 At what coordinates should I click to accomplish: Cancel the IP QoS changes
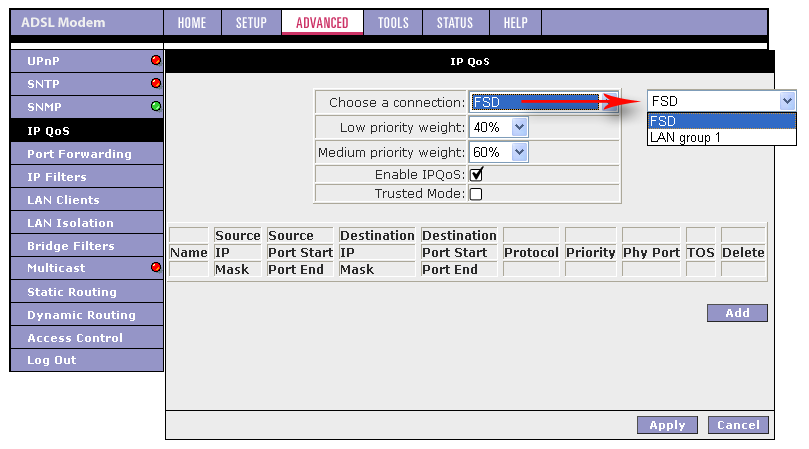[738, 425]
